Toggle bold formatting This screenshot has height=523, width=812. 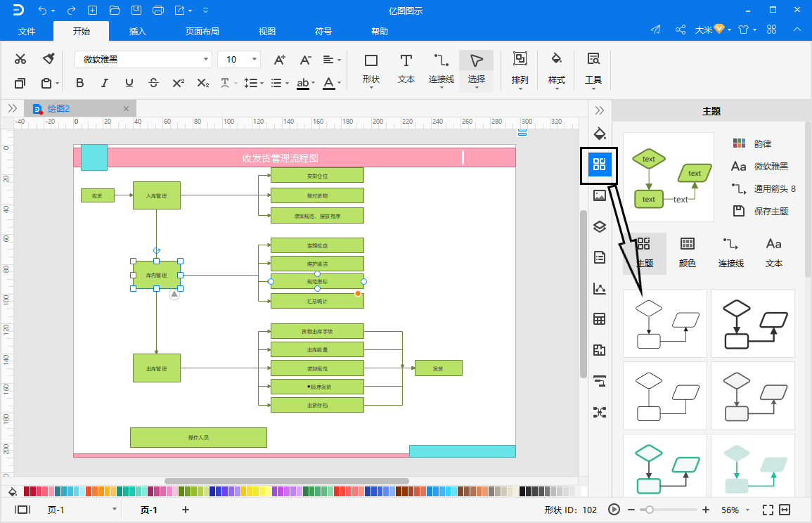(79, 83)
